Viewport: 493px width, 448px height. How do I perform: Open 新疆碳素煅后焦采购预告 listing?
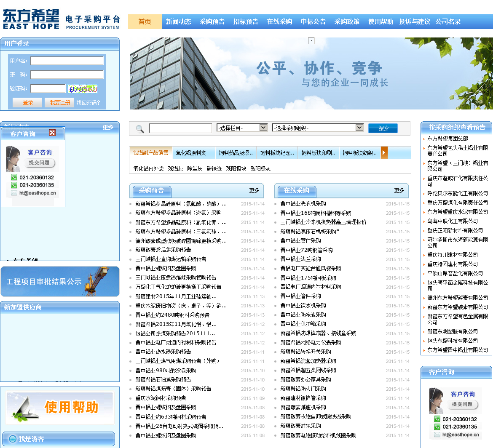(163, 250)
